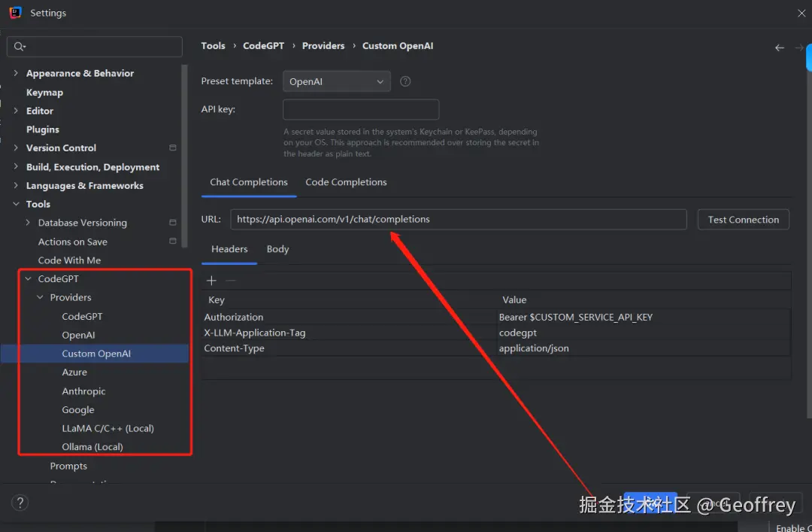Viewport: 812px width, 532px height.
Task: Switch to the Code Completions tab
Action: 346,182
